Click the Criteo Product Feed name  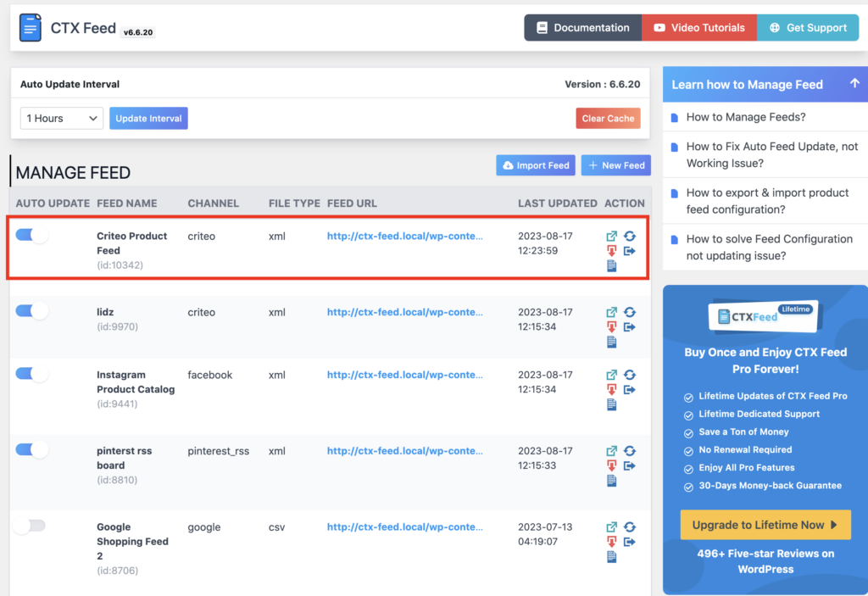[x=131, y=243]
